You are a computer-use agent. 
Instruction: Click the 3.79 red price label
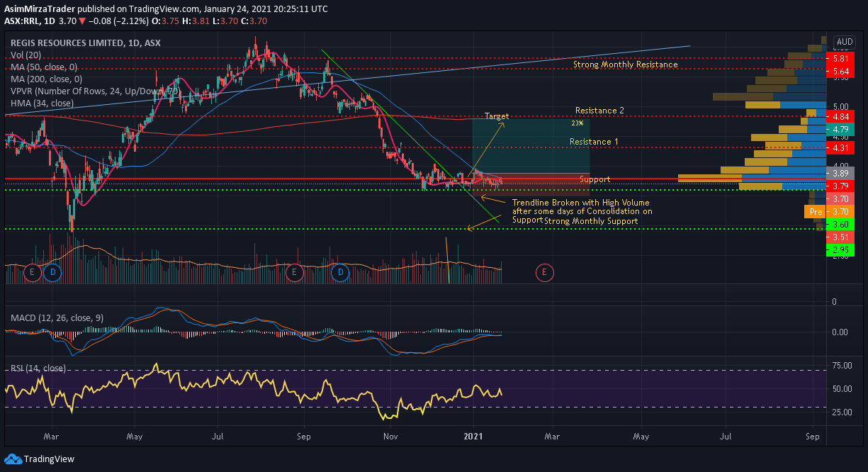[840, 186]
